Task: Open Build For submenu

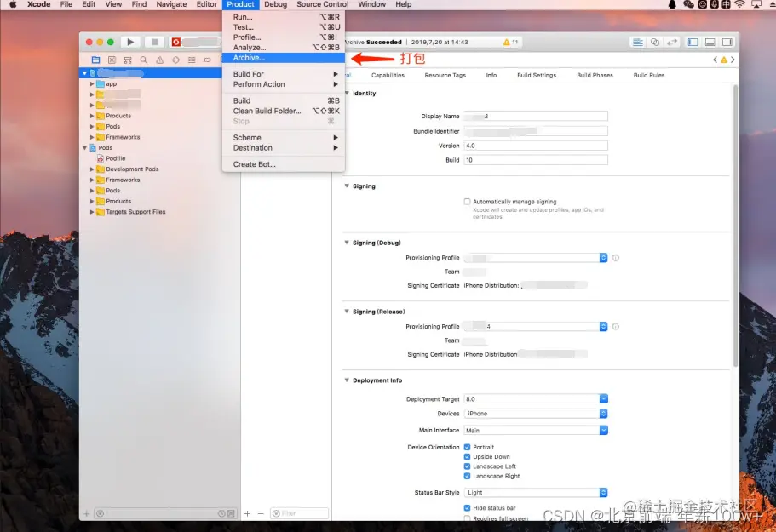Action: tap(284, 74)
